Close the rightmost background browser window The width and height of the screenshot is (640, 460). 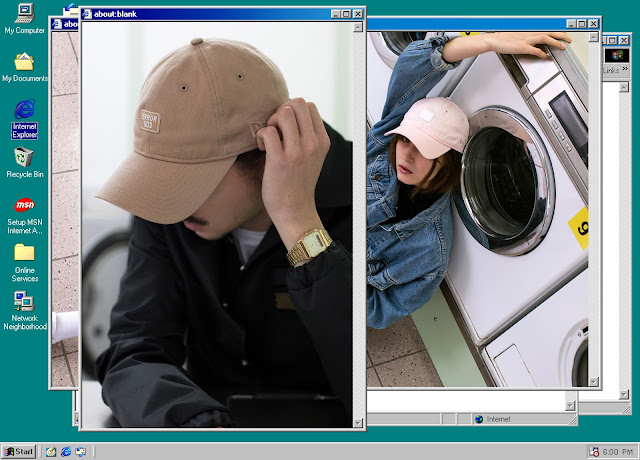[624, 40]
